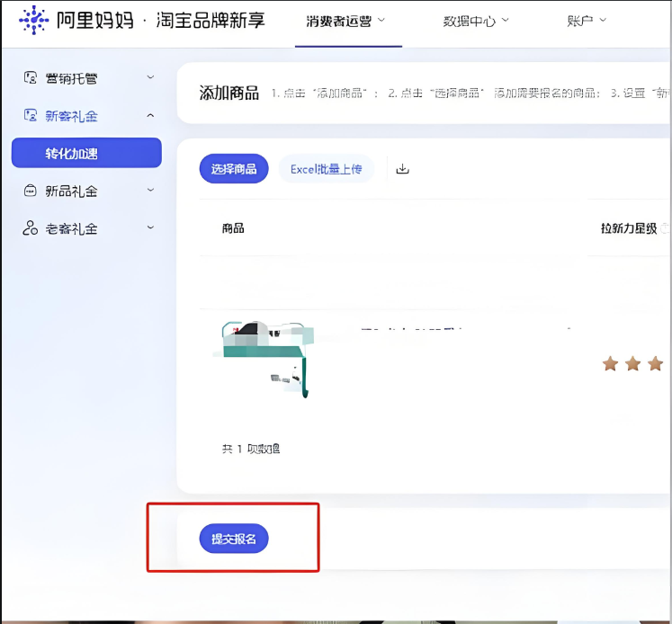672x624 pixels.
Task: Select the 转化加速 sidebar item
Action: coord(86,153)
